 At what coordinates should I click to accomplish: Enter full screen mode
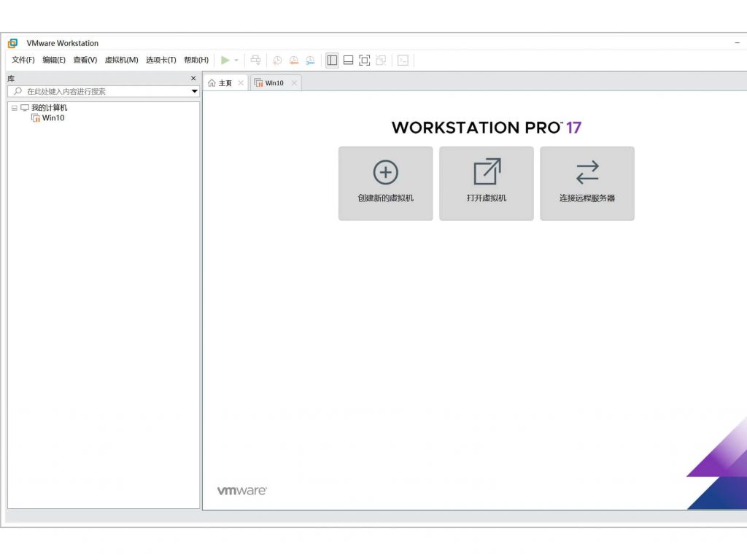(365, 61)
